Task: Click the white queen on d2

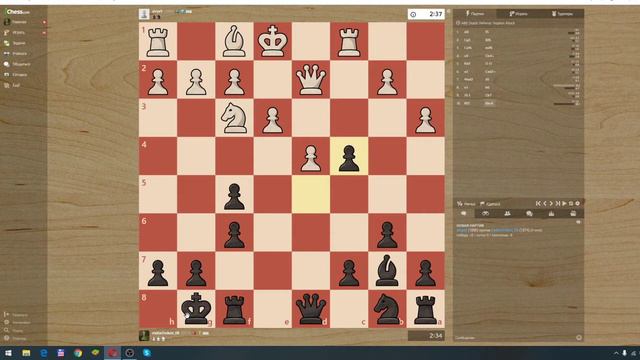Action: pyautogui.click(x=311, y=80)
